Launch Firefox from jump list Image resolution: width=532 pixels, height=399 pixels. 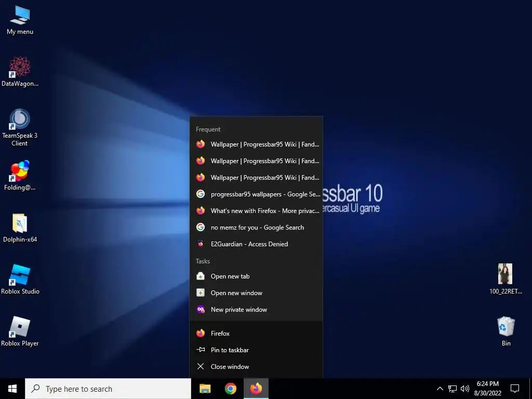click(256, 333)
